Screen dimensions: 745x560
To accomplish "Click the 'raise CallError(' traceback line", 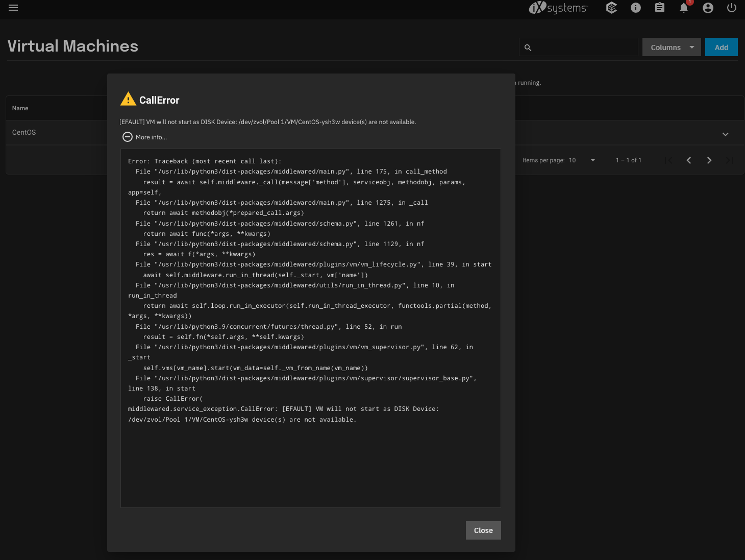I will tap(173, 399).
